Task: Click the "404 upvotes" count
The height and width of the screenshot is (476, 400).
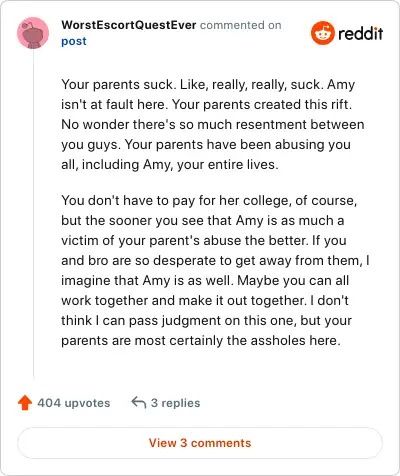Action: 74,403
